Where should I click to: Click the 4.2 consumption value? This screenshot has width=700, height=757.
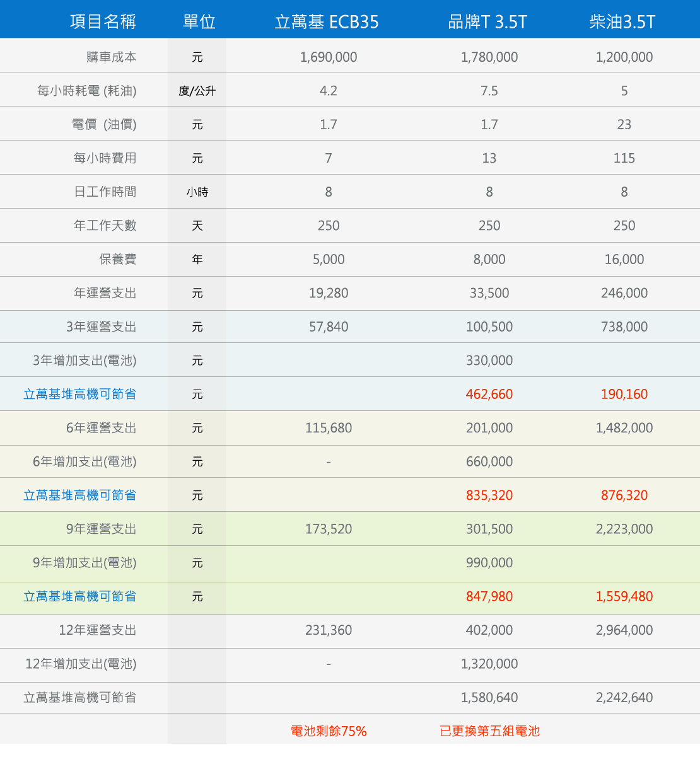[x=329, y=91]
